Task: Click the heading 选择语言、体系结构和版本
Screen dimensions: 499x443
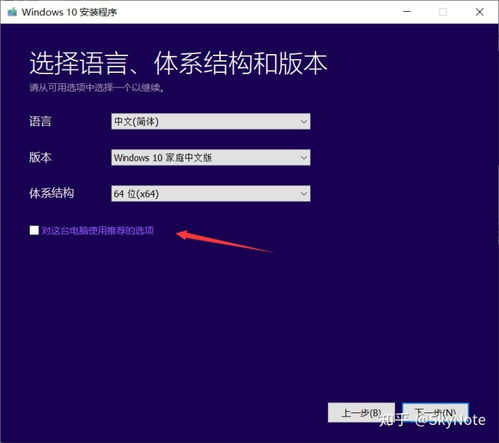Action: (x=178, y=63)
